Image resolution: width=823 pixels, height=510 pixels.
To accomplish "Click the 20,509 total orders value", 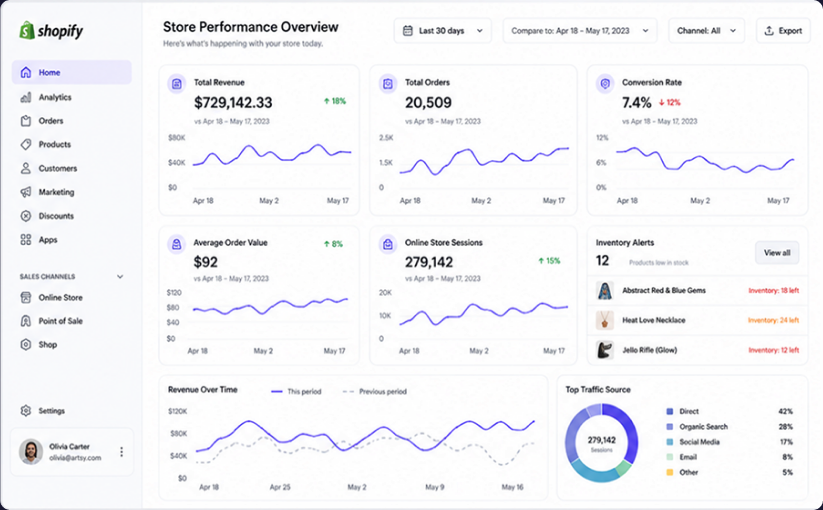I will pos(428,102).
